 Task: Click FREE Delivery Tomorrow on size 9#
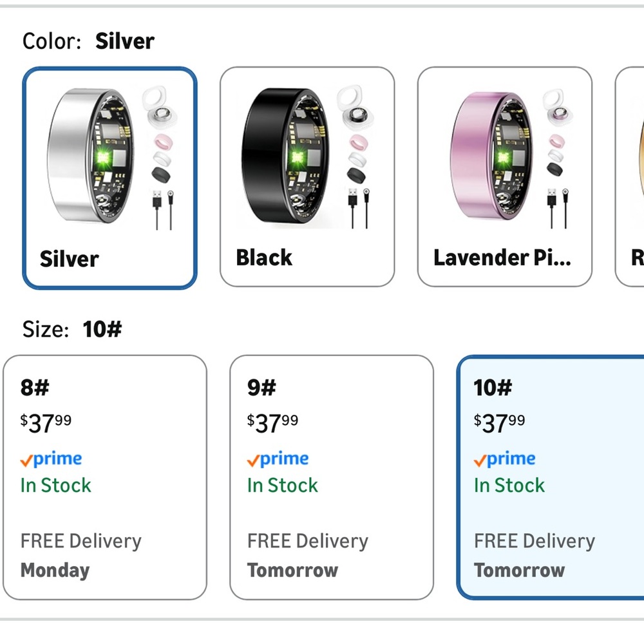tap(307, 555)
